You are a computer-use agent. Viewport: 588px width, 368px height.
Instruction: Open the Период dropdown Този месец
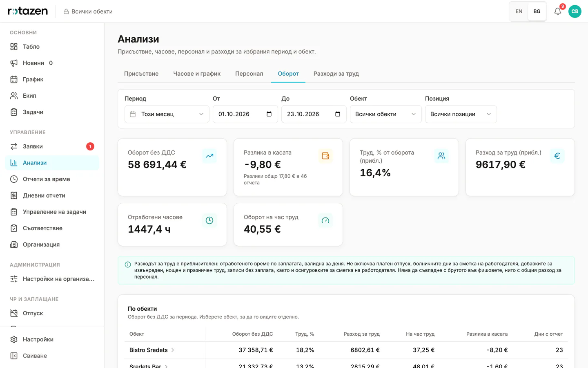pyautogui.click(x=167, y=114)
